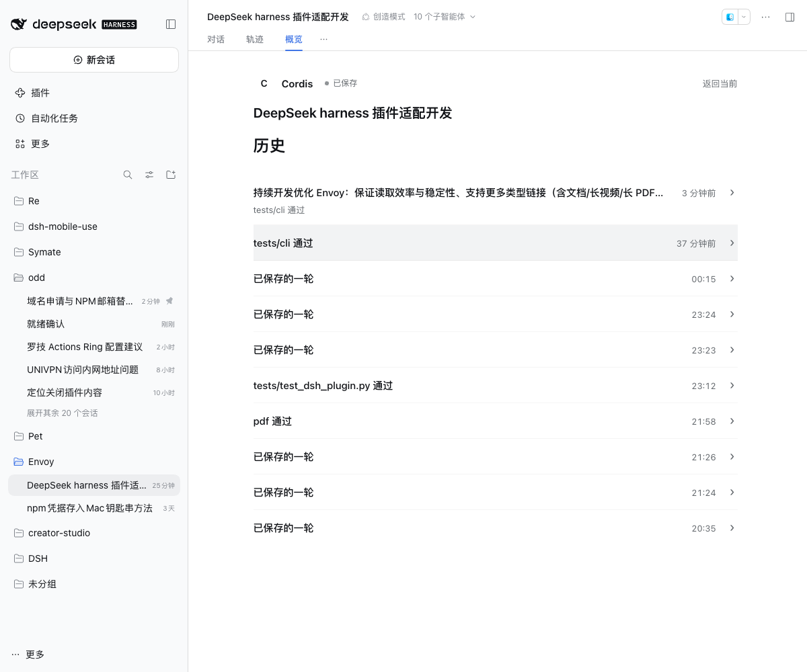Image resolution: width=807 pixels, height=672 pixels.
Task: Open dropdown arrow beside blue app icon
Action: pos(744,17)
